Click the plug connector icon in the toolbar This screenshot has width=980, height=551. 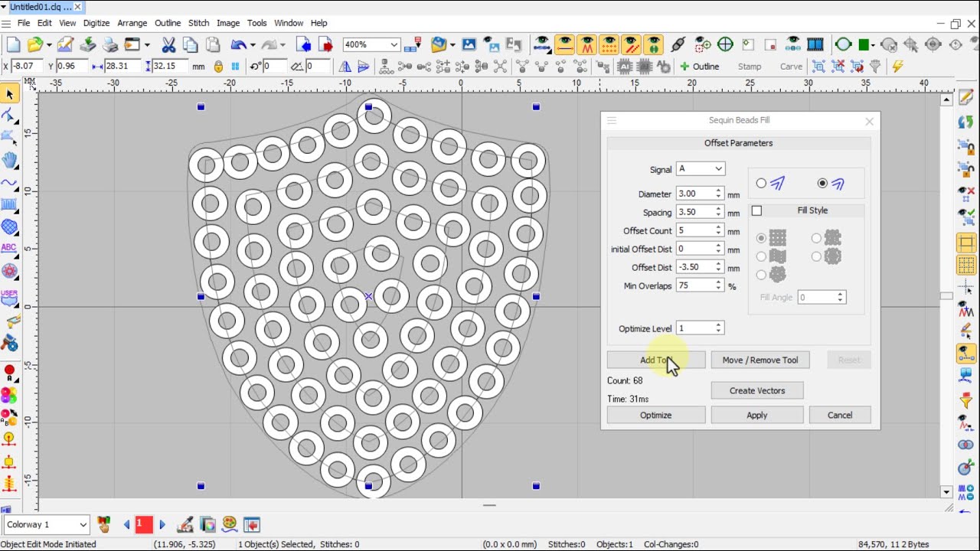pos(678,44)
